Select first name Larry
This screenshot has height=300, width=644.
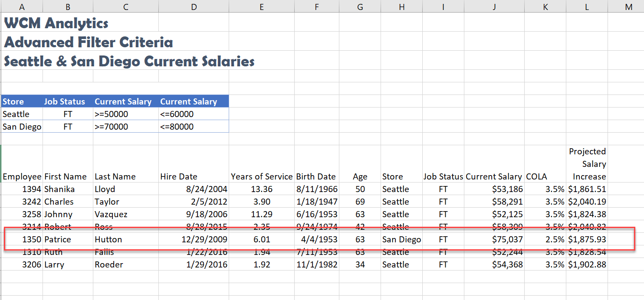[x=68, y=264]
